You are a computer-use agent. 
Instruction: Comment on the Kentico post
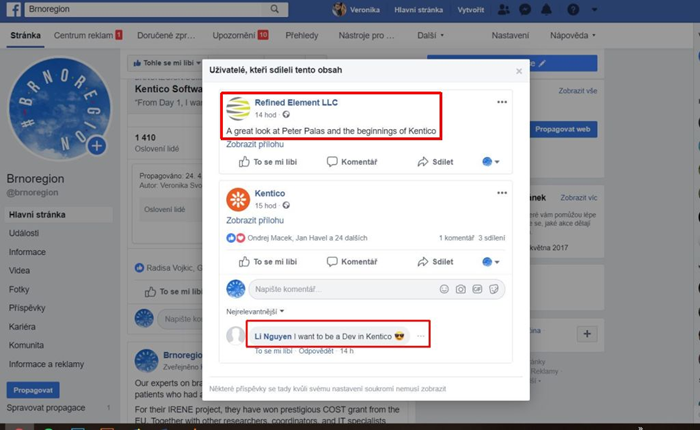coord(352,262)
